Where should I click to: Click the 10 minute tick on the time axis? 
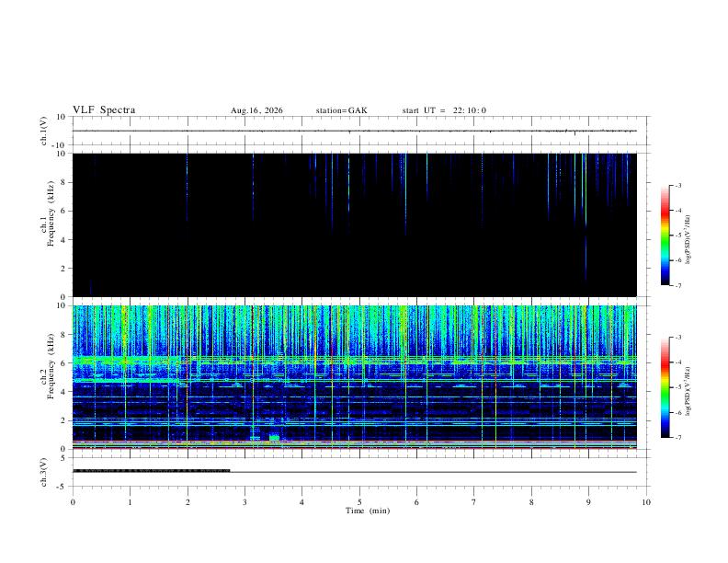(646, 502)
